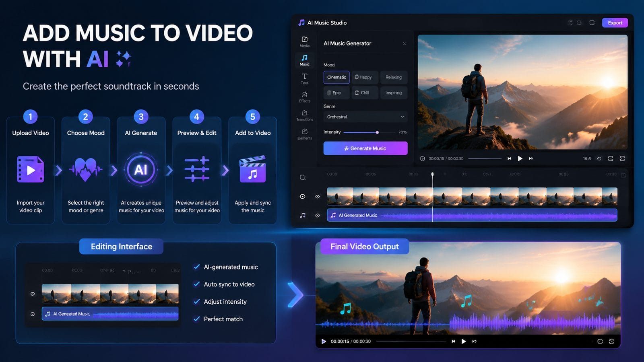Open the Elements panel in studio sidebar
Viewport: 644px width, 362px height.
click(305, 134)
